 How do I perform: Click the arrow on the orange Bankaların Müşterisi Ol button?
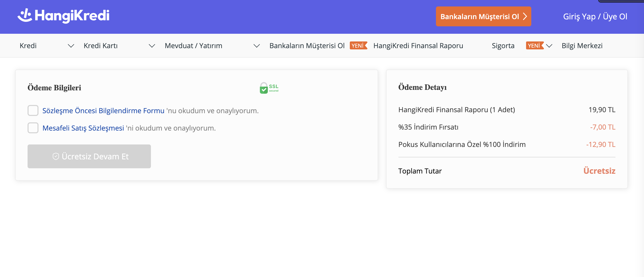point(525,16)
